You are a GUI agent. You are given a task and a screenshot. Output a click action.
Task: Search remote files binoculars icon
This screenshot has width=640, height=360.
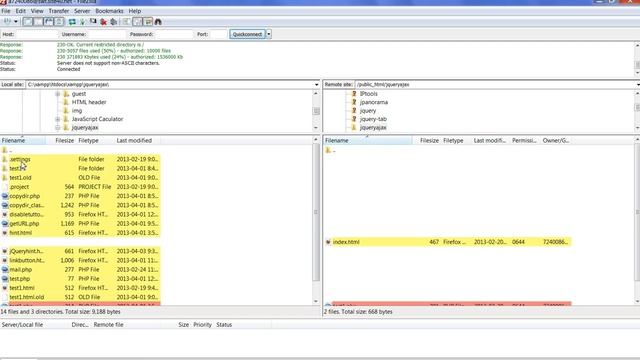pyautogui.click(x=158, y=22)
